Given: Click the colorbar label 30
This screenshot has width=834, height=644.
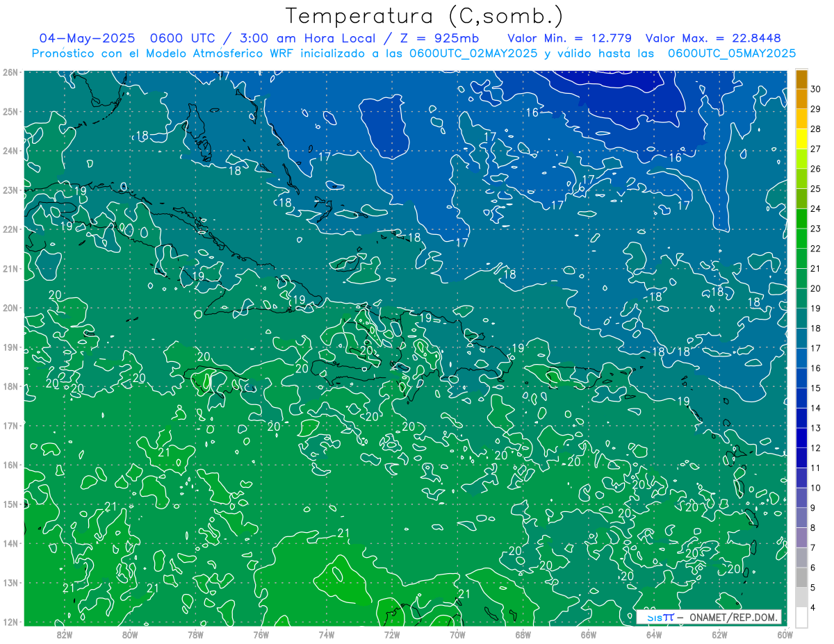Looking at the screenshot, I should [816, 89].
